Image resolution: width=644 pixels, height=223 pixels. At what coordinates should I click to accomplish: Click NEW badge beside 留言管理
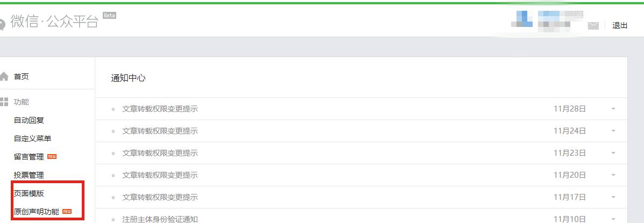(x=52, y=157)
